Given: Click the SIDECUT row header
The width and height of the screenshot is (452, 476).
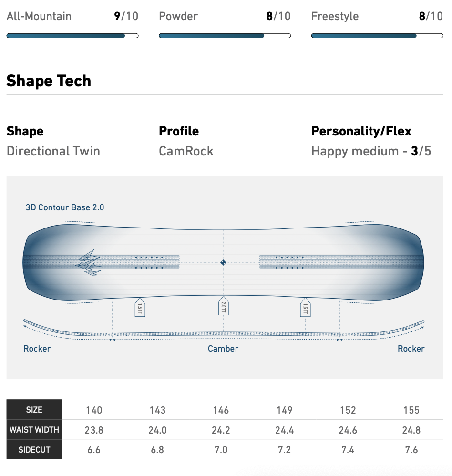Looking at the screenshot, I should (34, 449).
